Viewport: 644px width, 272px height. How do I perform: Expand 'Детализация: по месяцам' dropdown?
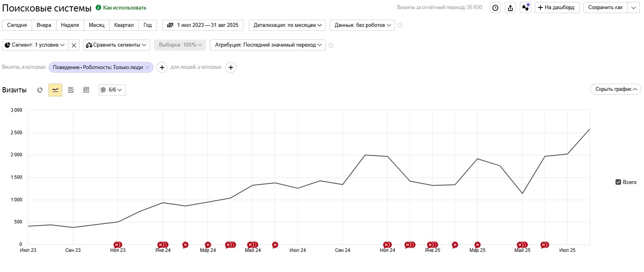(x=287, y=25)
